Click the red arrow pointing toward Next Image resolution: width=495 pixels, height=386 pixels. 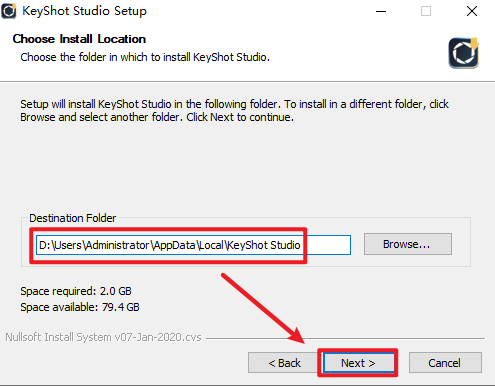pos(263,308)
